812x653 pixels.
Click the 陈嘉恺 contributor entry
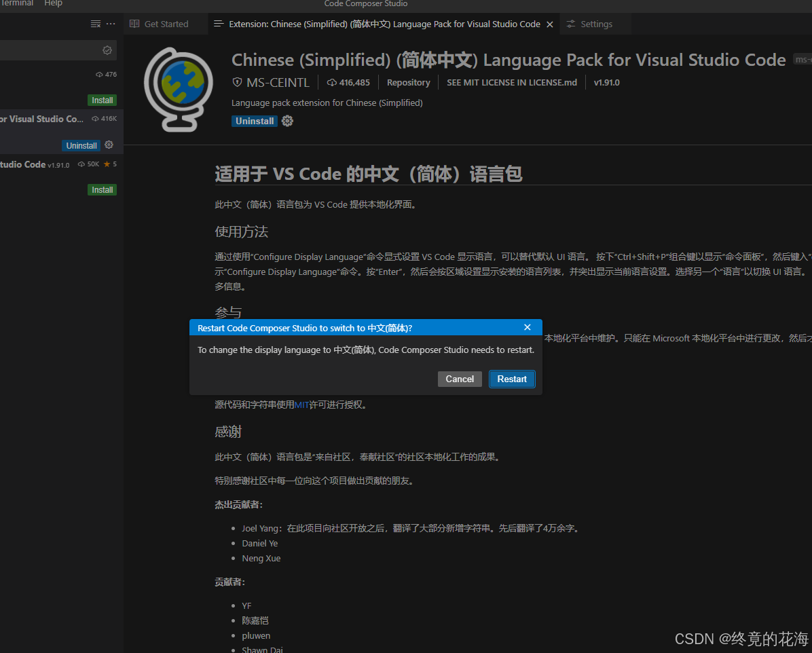click(x=255, y=621)
